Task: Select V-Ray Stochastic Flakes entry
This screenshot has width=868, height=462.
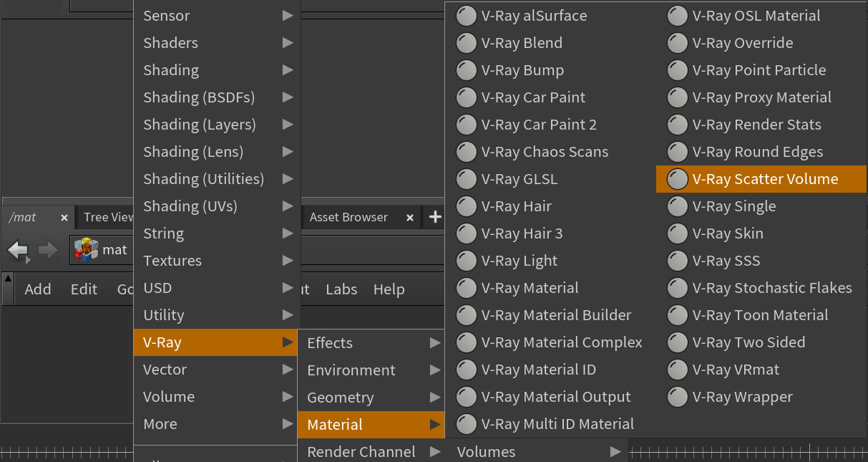Action: click(x=761, y=288)
